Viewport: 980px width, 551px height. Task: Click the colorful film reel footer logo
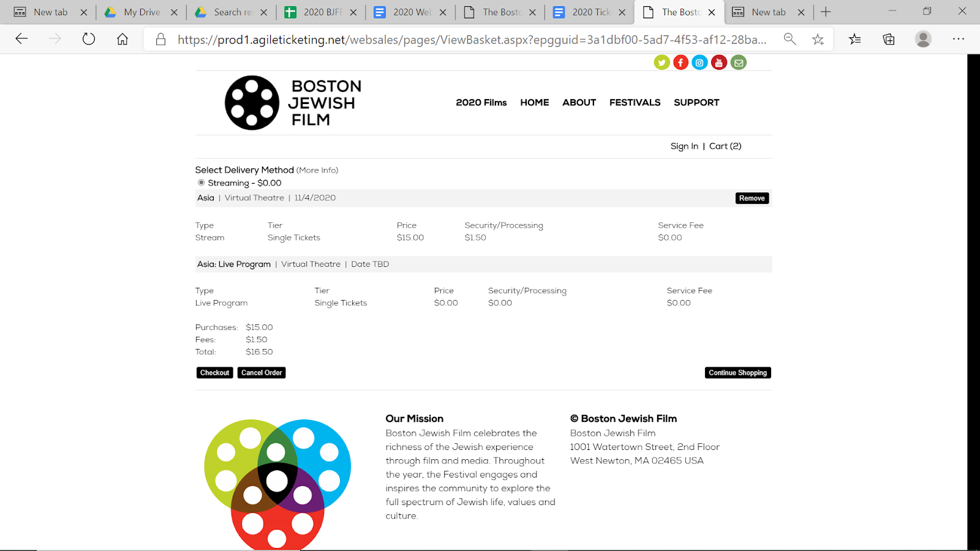(x=277, y=483)
